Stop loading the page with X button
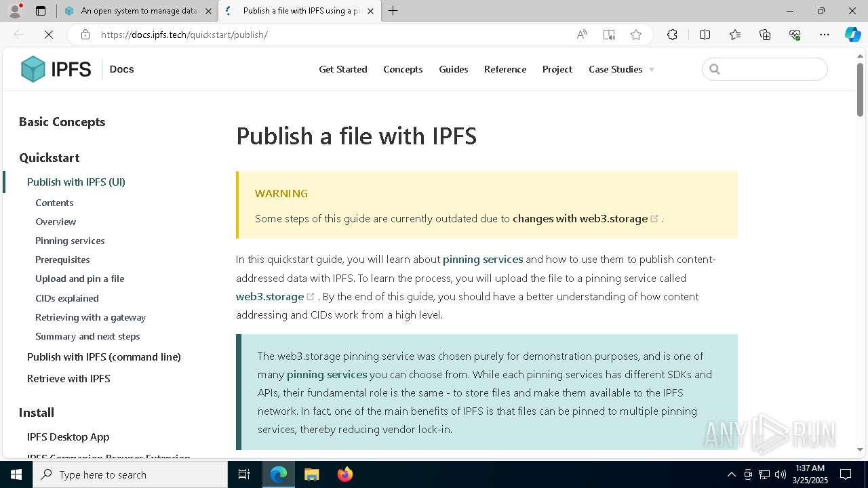The width and height of the screenshot is (868, 488). click(x=49, y=35)
